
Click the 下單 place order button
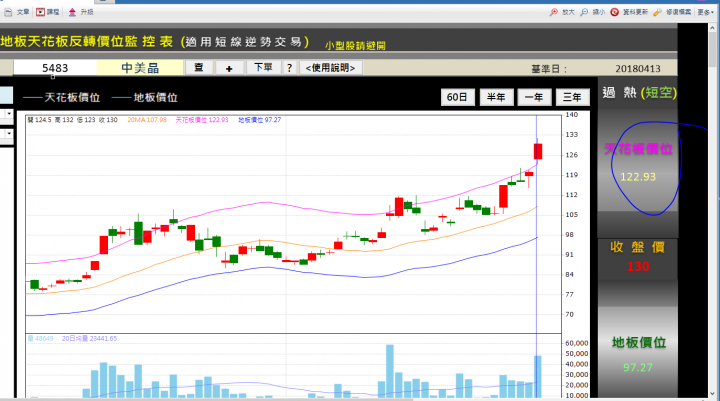click(x=263, y=68)
